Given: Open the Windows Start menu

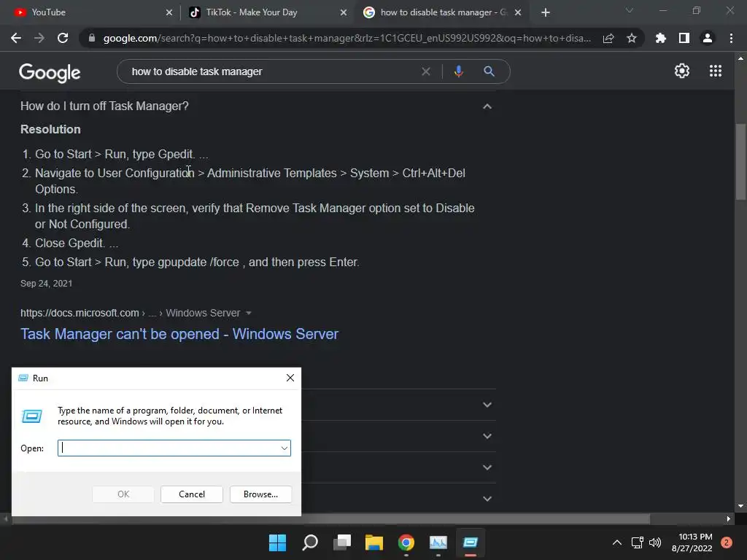Looking at the screenshot, I should pyautogui.click(x=277, y=542).
